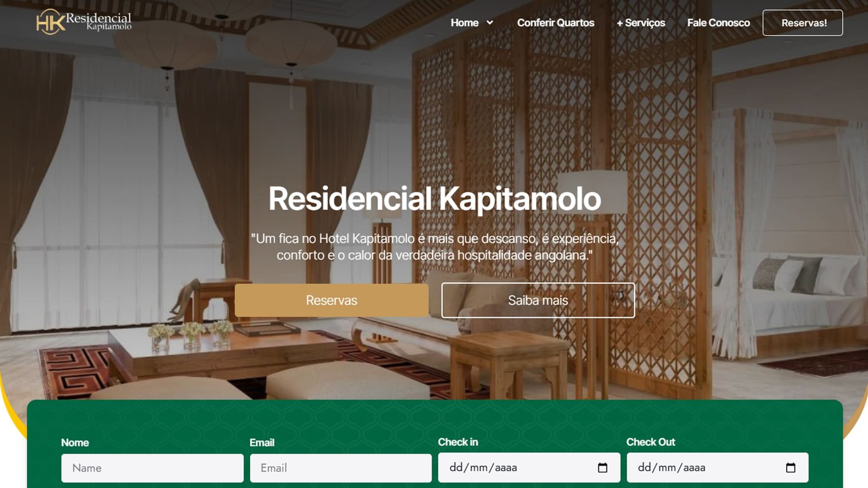Click the Residencial Kapitamolo hero heading
Screen dimensions: 868x488
(x=435, y=199)
